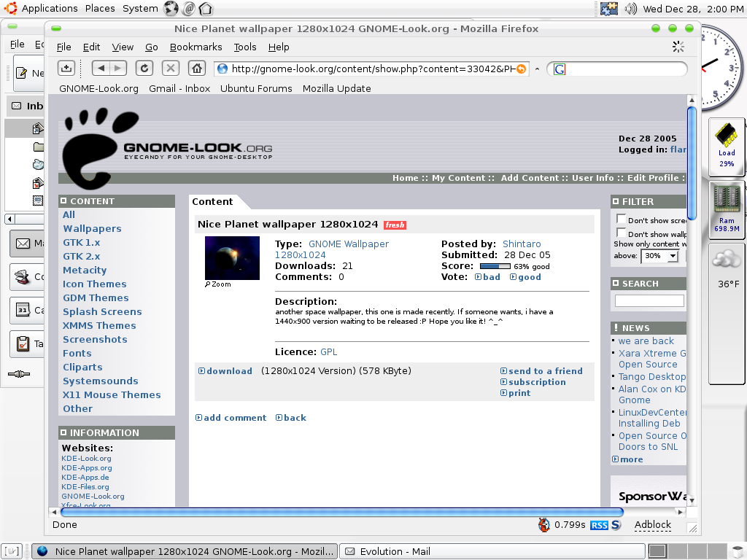
Task: Click the gnome-look SEARCH text field
Action: (649, 301)
